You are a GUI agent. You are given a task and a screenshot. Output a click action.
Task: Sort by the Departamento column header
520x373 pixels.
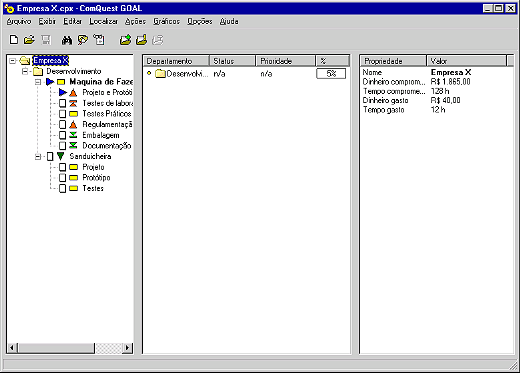click(x=177, y=61)
